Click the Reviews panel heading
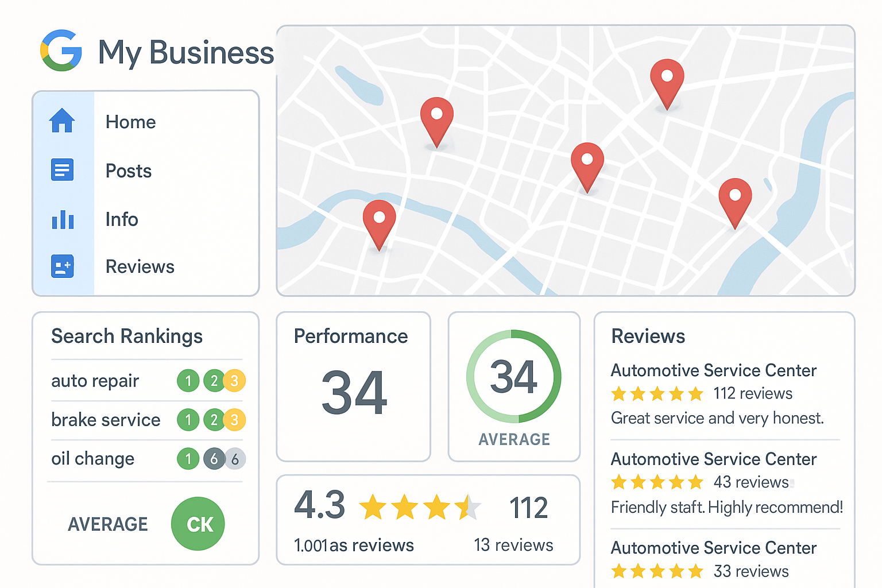 point(648,336)
